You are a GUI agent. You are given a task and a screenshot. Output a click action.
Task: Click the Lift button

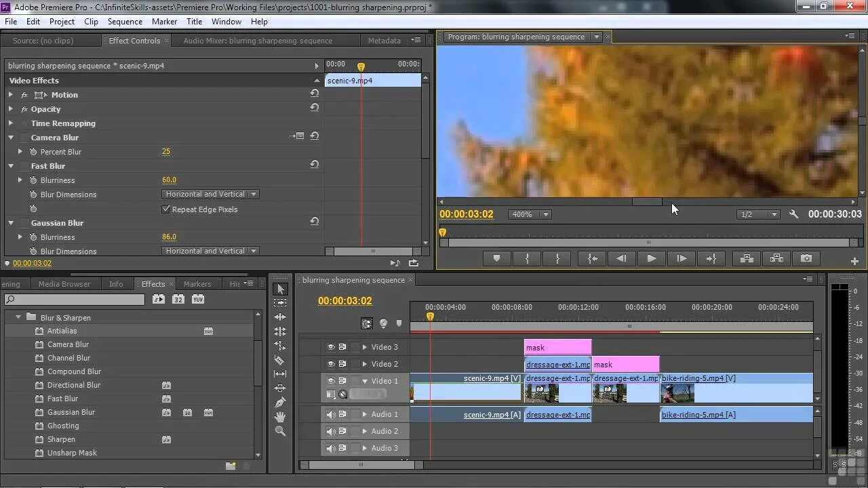[x=747, y=258]
